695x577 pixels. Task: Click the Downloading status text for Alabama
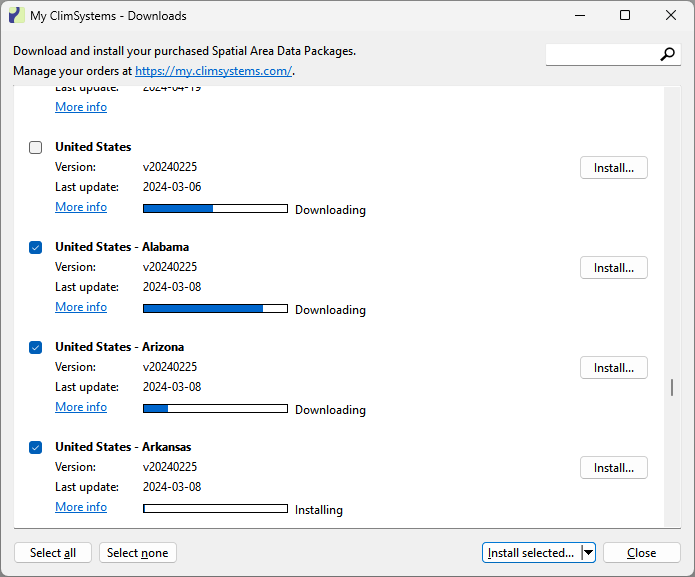point(330,310)
